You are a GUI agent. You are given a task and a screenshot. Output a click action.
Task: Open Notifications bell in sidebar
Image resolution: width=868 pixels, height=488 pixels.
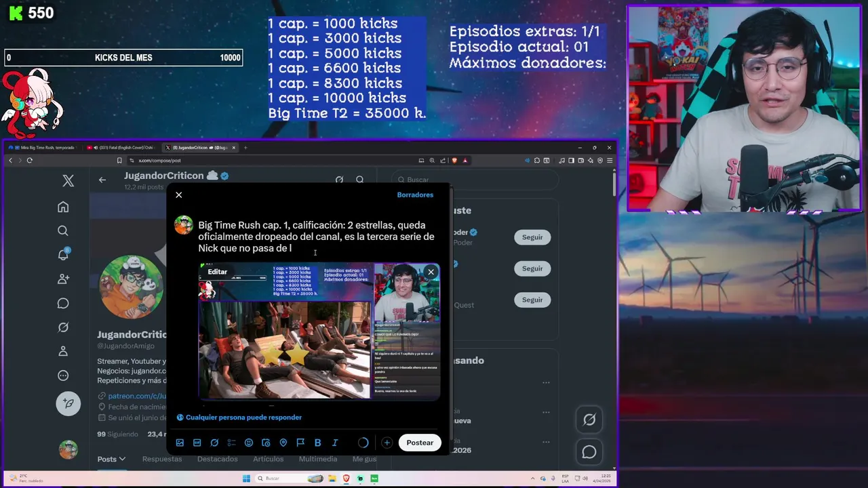point(63,255)
